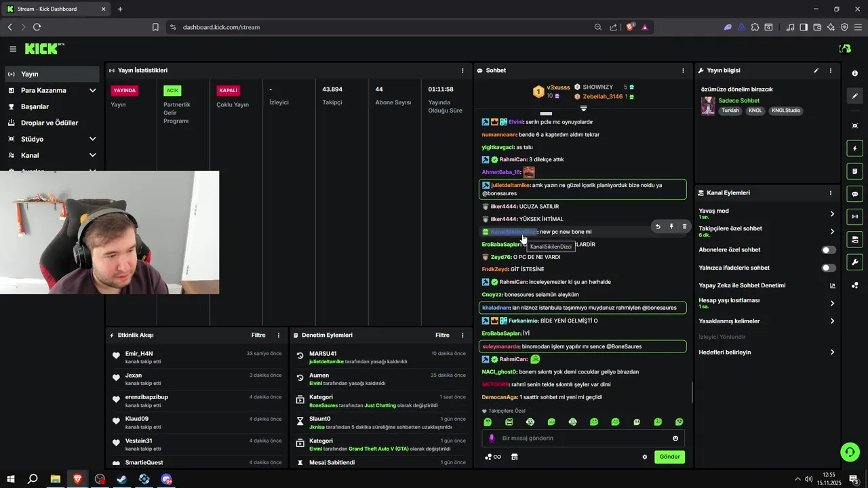Open File Explorer from taskbar
Screen dimensions: 868x488
(x=55, y=479)
